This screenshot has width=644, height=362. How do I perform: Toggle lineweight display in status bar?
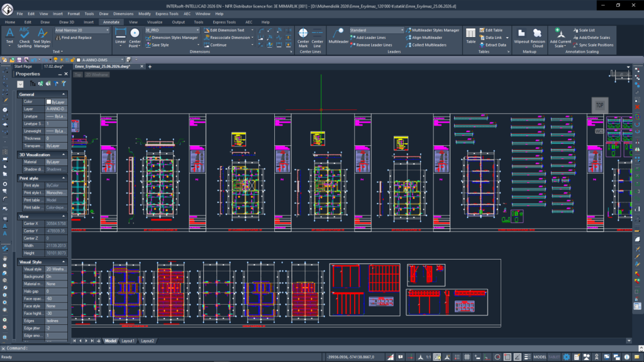[528, 357]
